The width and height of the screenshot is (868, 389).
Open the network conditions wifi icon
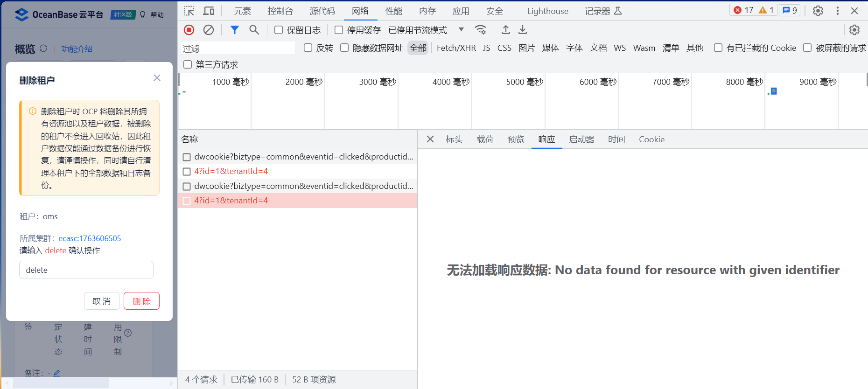pos(480,30)
